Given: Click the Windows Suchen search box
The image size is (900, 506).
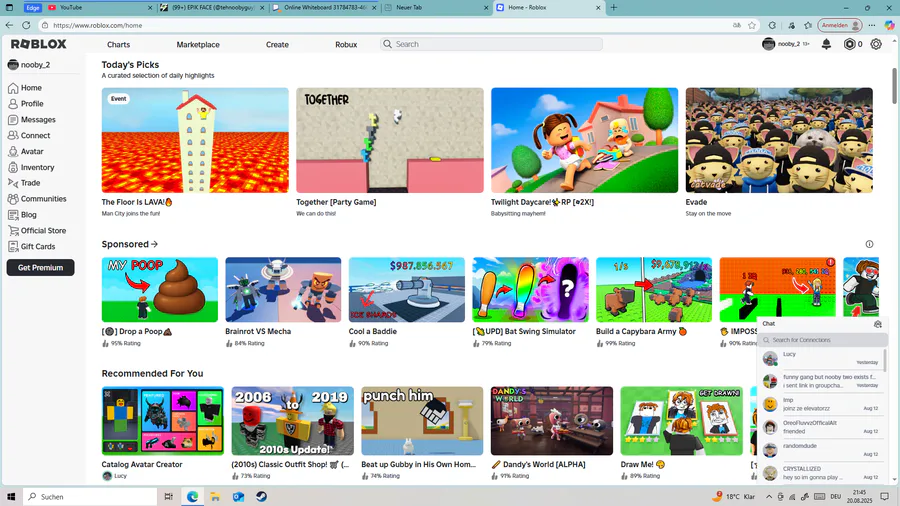Looking at the screenshot, I should pos(90,497).
